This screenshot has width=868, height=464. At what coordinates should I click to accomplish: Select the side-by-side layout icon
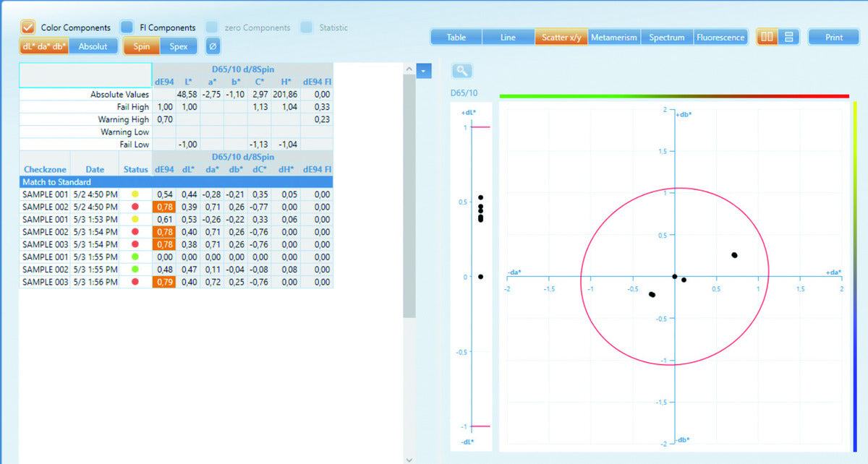[767, 37]
